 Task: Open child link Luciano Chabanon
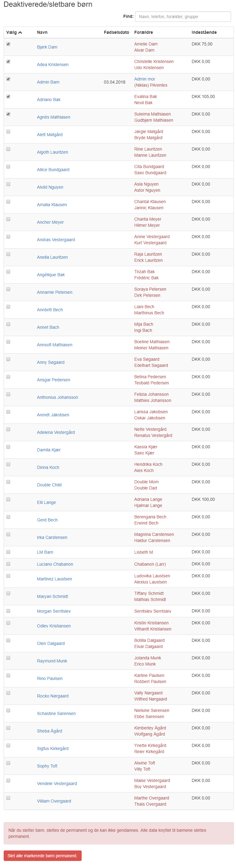55,564
